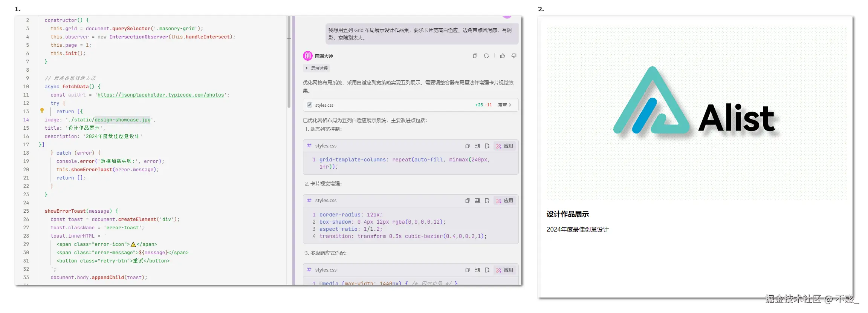Apply the @media snippet with 应用
This screenshot has height=313, width=868.
pyautogui.click(x=505, y=270)
